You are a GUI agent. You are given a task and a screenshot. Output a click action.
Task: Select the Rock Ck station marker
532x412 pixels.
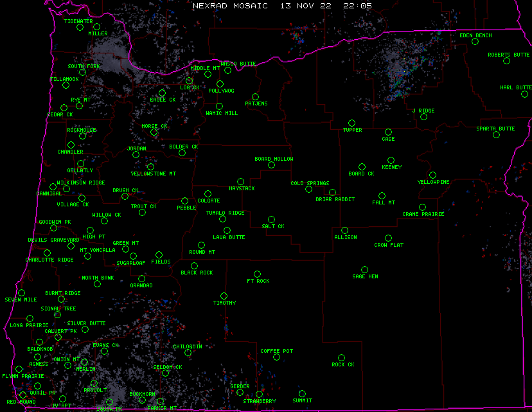(x=341, y=357)
